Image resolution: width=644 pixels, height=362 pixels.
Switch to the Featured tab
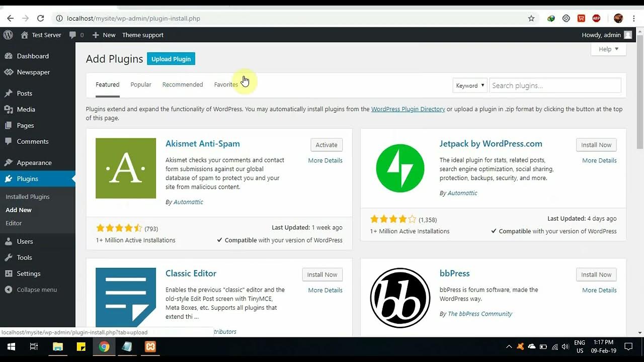coord(108,84)
